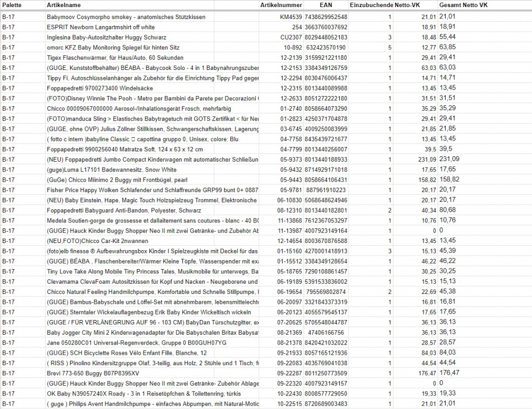The width and height of the screenshot is (532, 409).
Task: Click the Netto-VK column value "231,09"
Action: [x=427, y=159]
